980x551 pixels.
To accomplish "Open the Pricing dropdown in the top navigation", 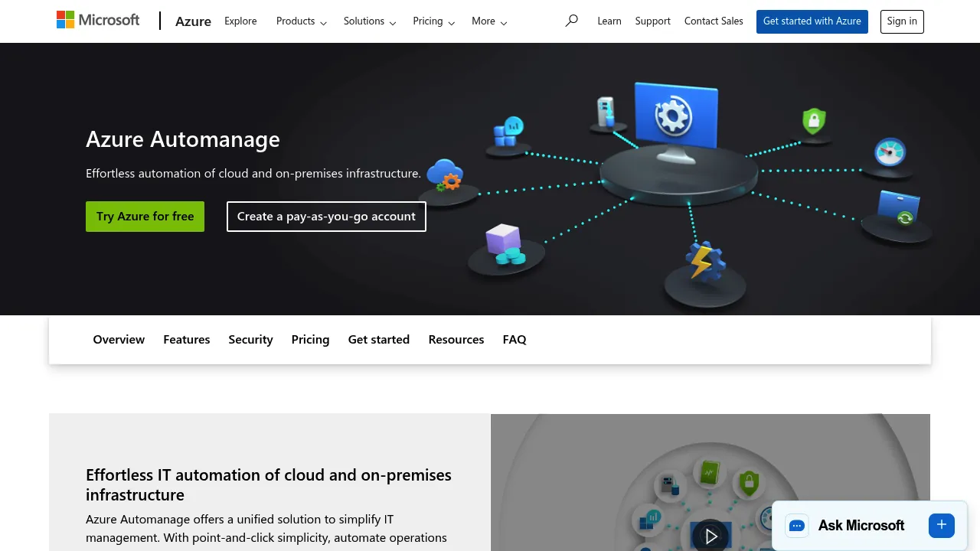I will [x=434, y=21].
